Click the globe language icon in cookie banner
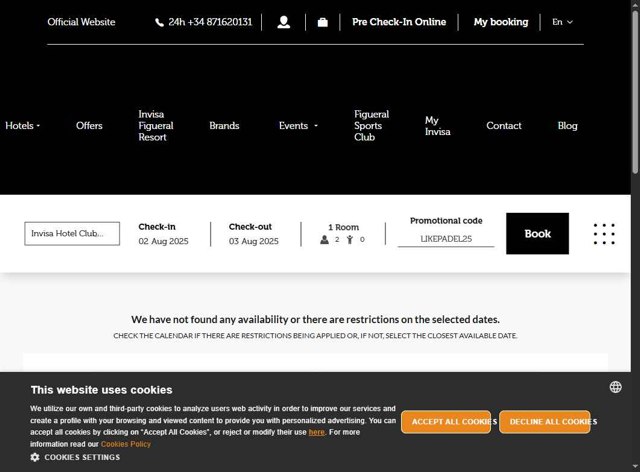Viewport: 640px width, 472px height. 616,387
